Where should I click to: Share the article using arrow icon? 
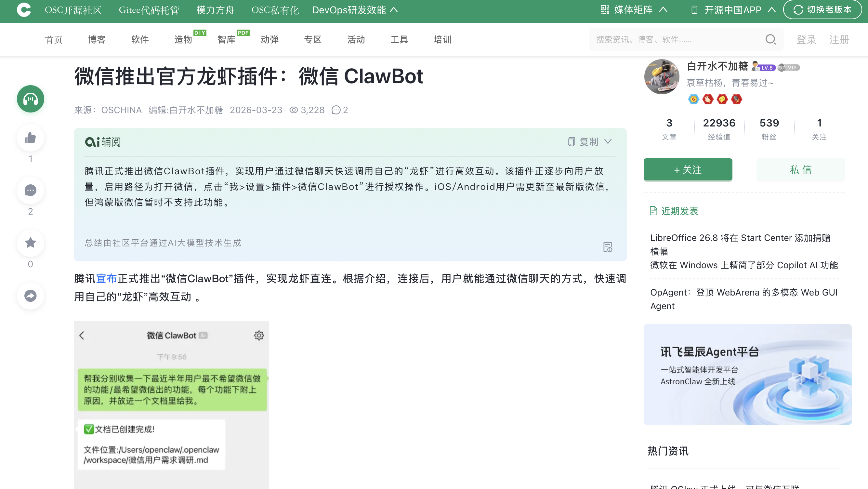click(x=30, y=296)
